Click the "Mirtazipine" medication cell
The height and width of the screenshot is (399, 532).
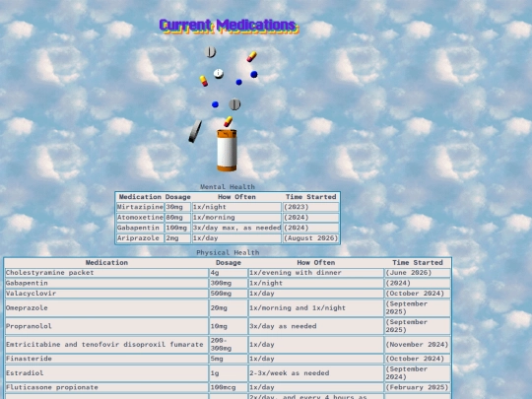coord(140,207)
